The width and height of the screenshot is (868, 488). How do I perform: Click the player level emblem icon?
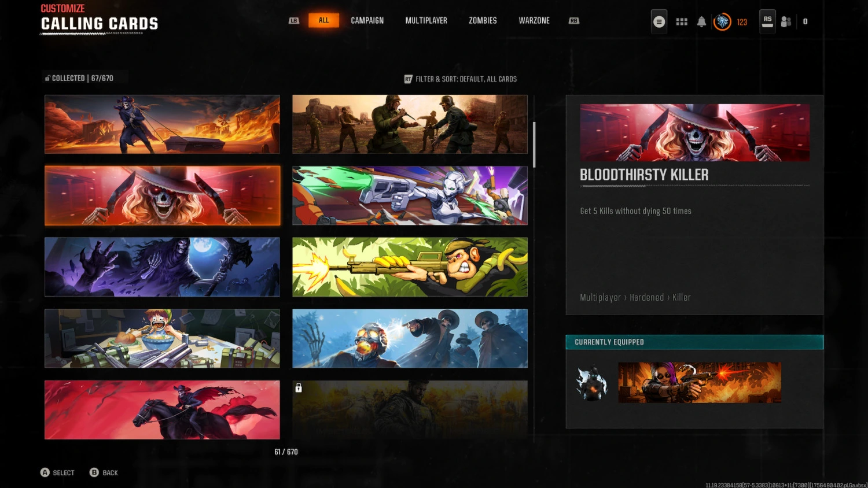722,22
